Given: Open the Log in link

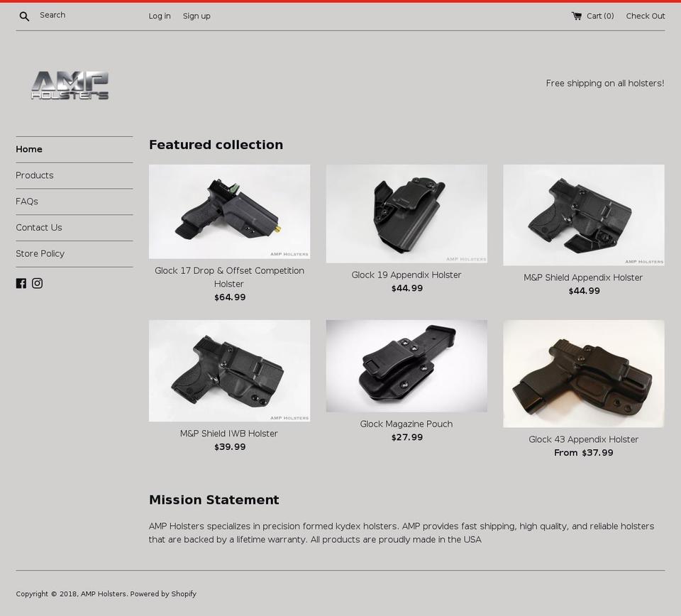Looking at the screenshot, I should (160, 16).
